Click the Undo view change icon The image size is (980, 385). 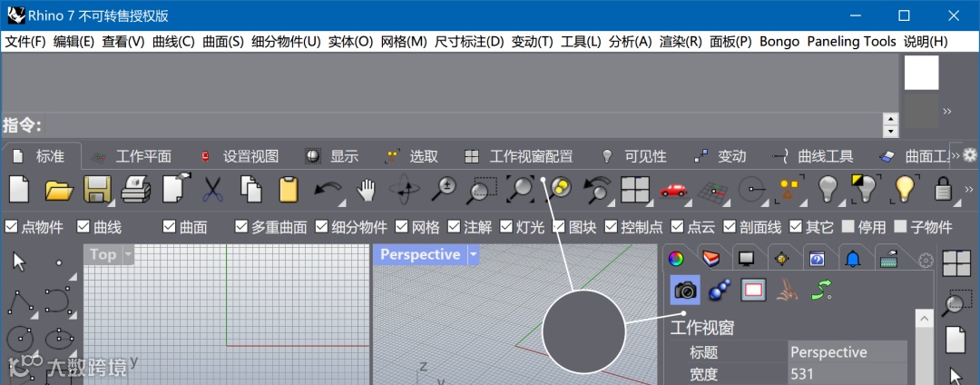(596, 190)
